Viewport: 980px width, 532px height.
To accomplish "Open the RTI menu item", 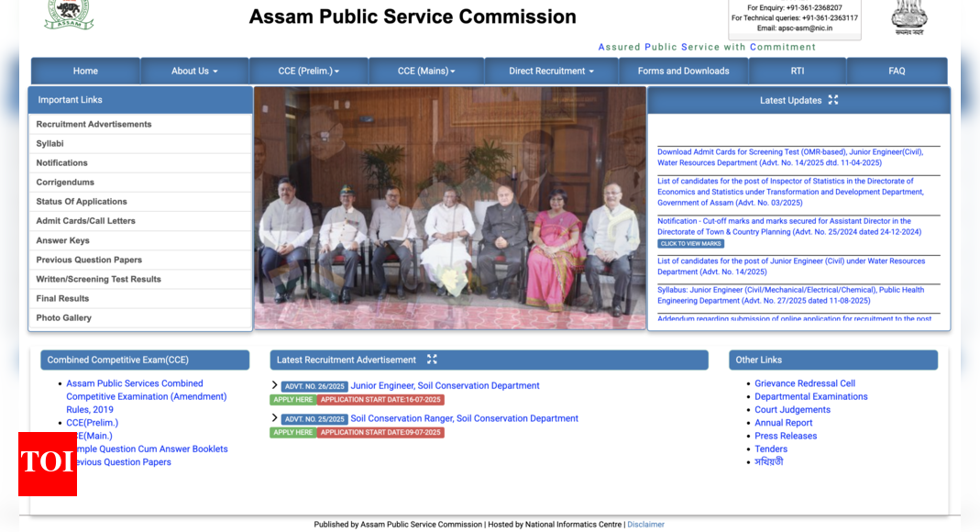I will click(798, 72).
